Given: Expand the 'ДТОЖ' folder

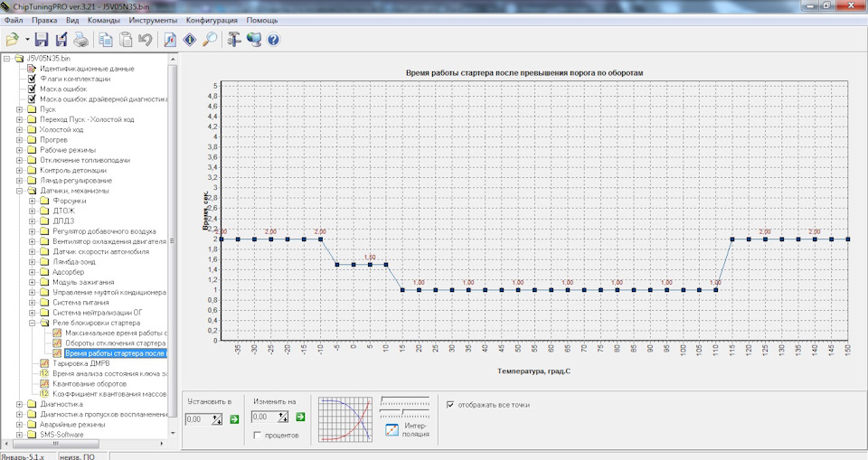Looking at the screenshot, I should pyautogui.click(x=33, y=211).
